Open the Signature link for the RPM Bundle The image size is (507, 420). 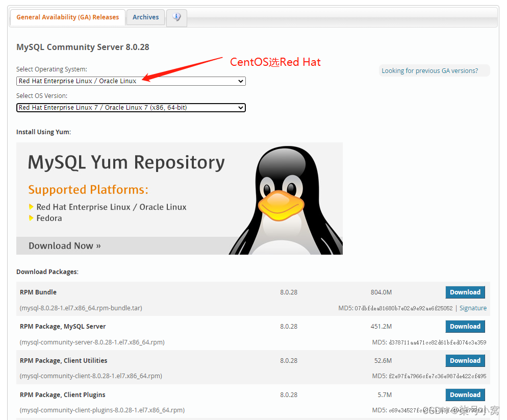tap(472, 308)
